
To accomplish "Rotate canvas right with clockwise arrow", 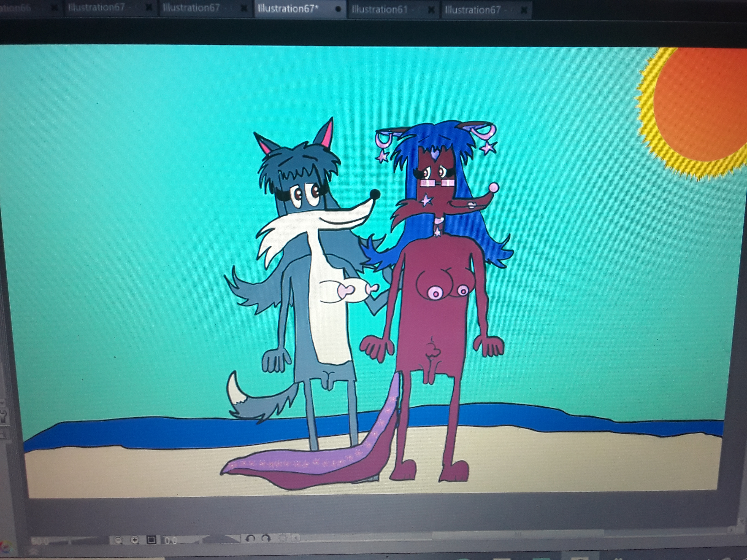I will (x=266, y=538).
